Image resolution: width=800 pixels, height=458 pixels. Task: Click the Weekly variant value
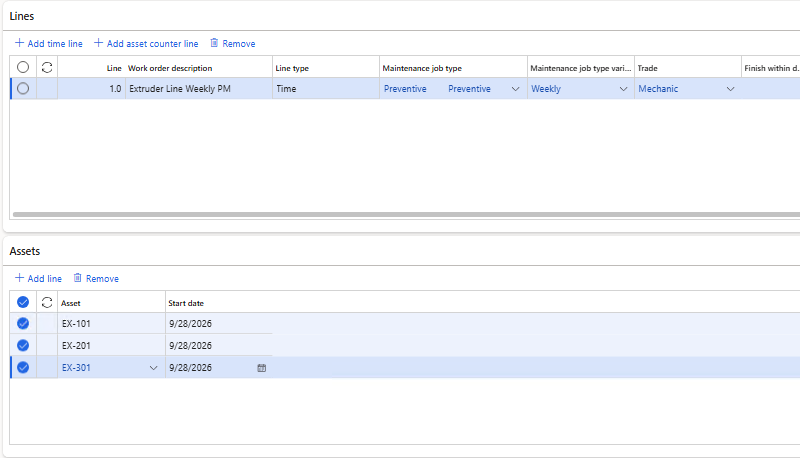(546, 89)
